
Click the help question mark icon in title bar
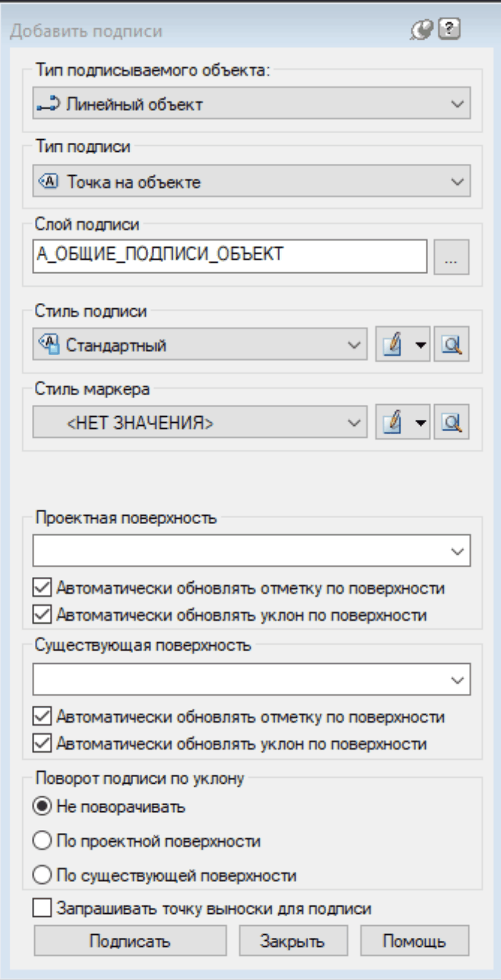449,29
